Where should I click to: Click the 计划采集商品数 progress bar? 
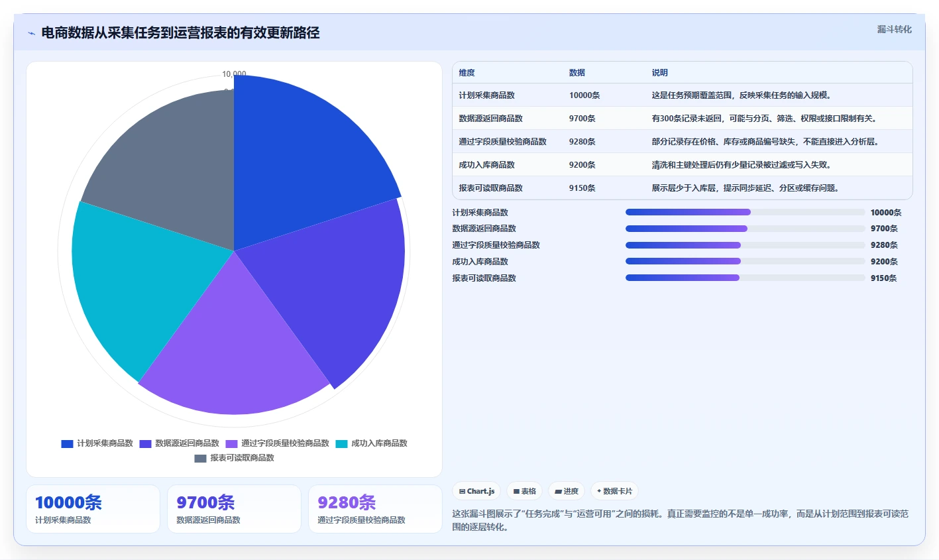746,212
